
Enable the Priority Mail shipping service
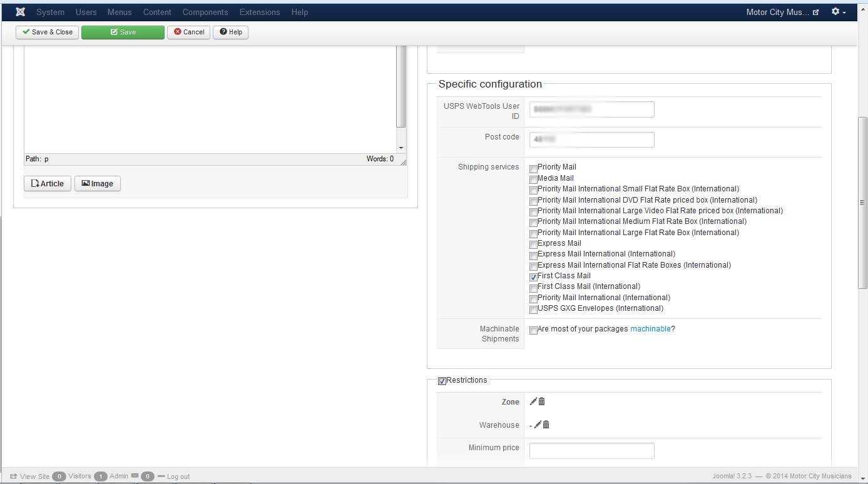coord(533,168)
